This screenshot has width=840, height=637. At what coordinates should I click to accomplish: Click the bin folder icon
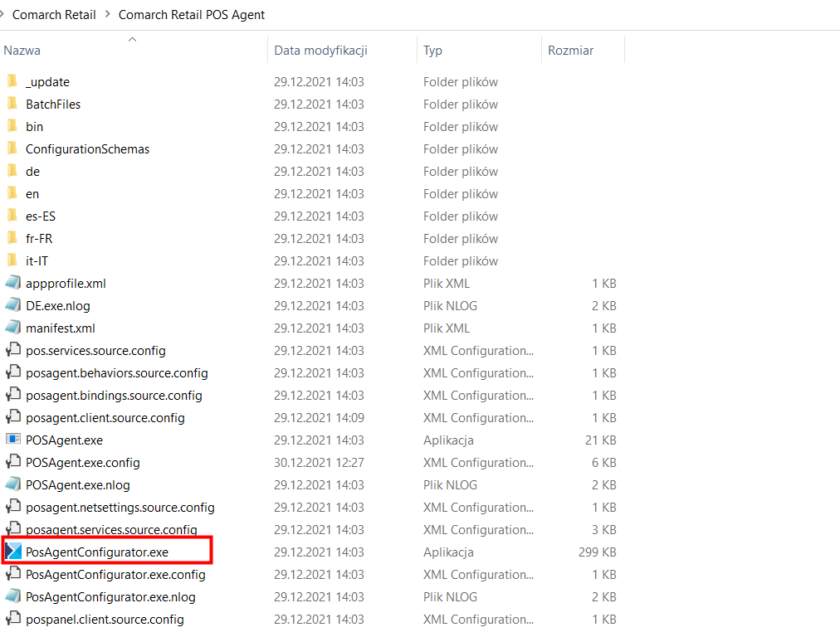(x=12, y=126)
